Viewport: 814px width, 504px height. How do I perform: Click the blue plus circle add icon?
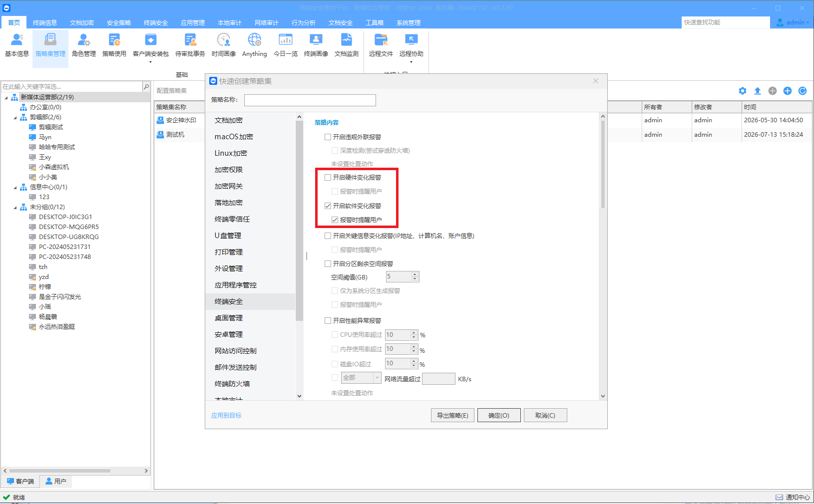click(x=788, y=91)
